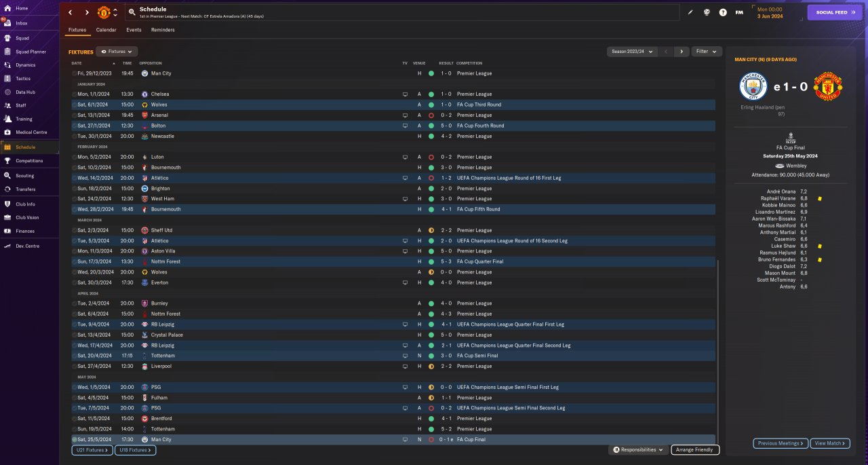The width and height of the screenshot is (868, 465).
Task: Toggle reminder circle for Wolves 6/1/2024 fixture
Action: [75, 105]
